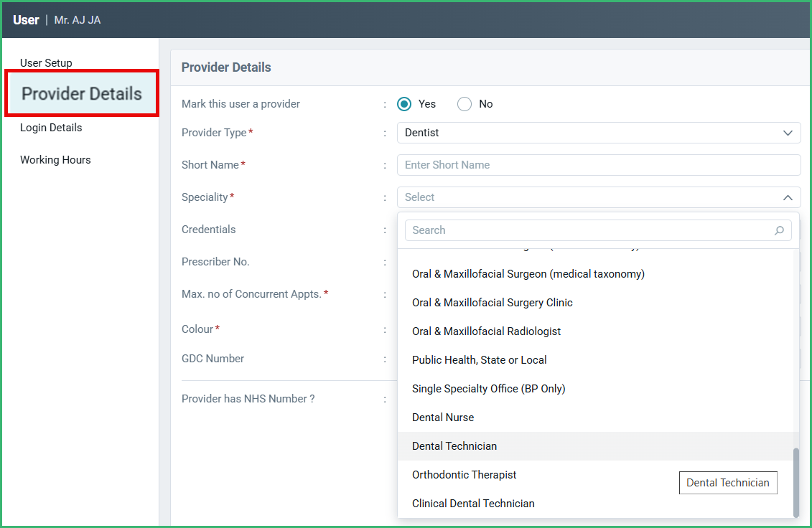This screenshot has height=528, width=812.
Task: Choose Oral & Maxillofacial Radiologist option
Action: coord(595,331)
